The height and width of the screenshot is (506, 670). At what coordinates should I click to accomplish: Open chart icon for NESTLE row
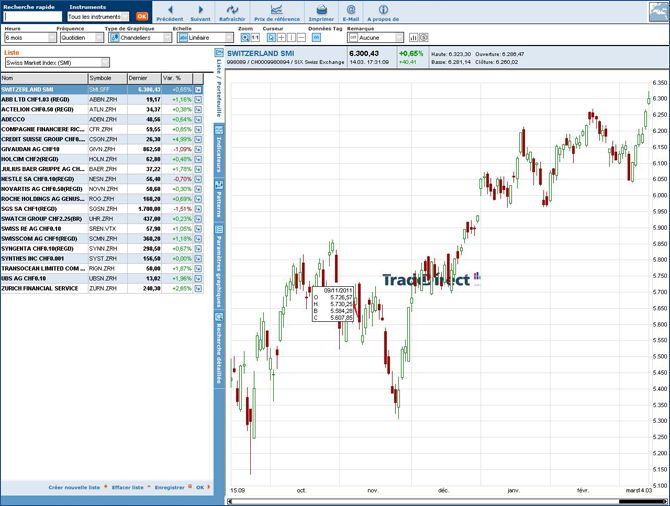pyautogui.click(x=198, y=179)
